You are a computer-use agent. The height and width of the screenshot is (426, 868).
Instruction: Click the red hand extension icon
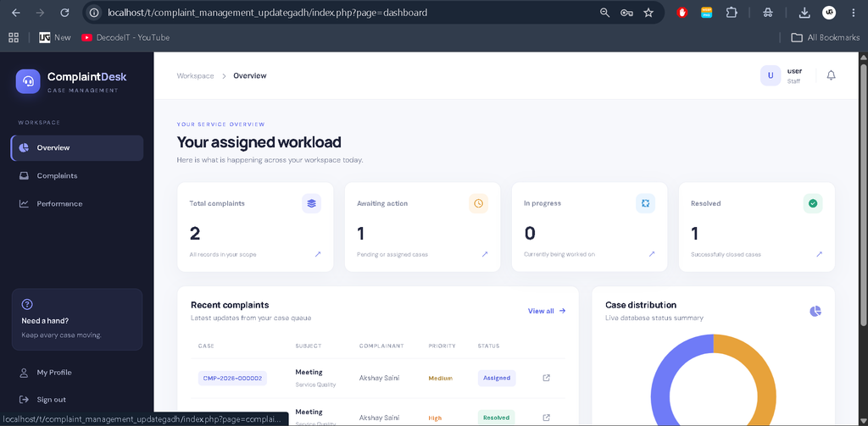click(x=682, y=12)
